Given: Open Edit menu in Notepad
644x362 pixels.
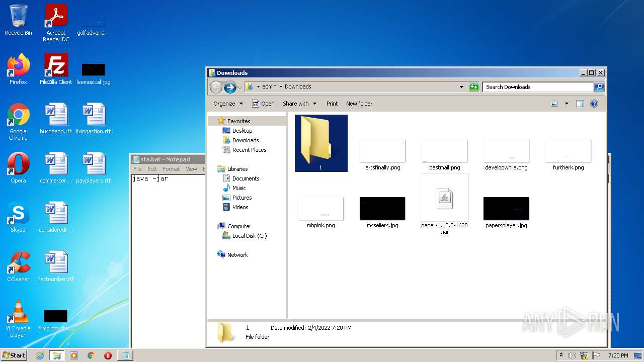Looking at the screenshot, I should click(x=152, y=169).
